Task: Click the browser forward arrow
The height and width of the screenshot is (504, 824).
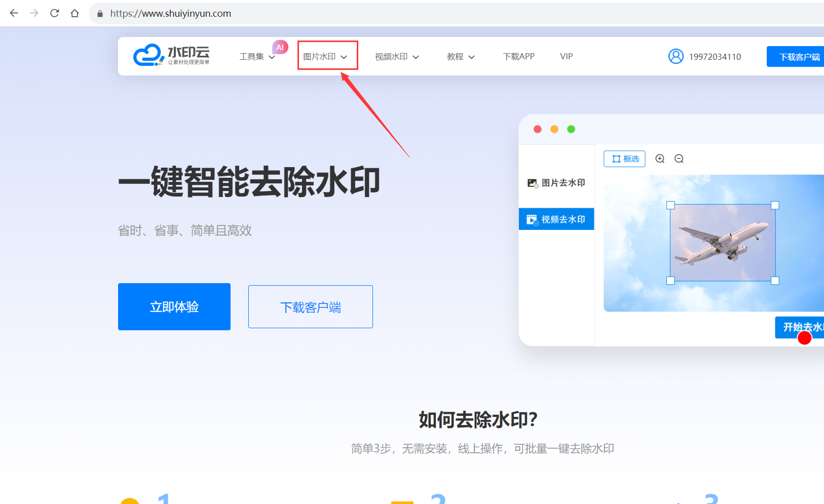Action: [34, 13]
